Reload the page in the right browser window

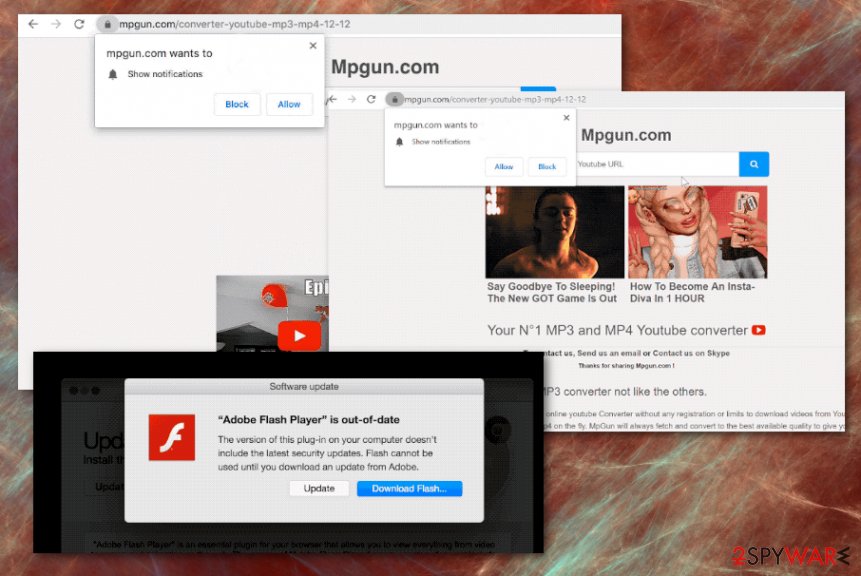[x=371, y=99]
